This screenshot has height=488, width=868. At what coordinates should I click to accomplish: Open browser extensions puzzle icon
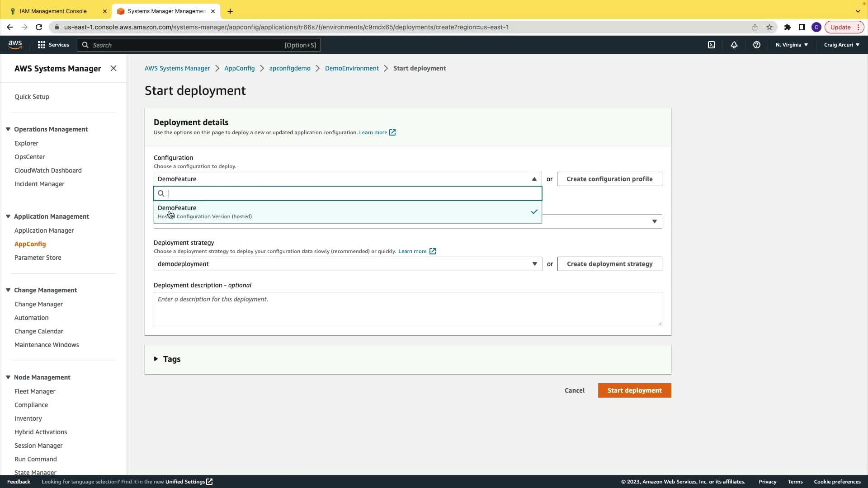tap(788, 27)
